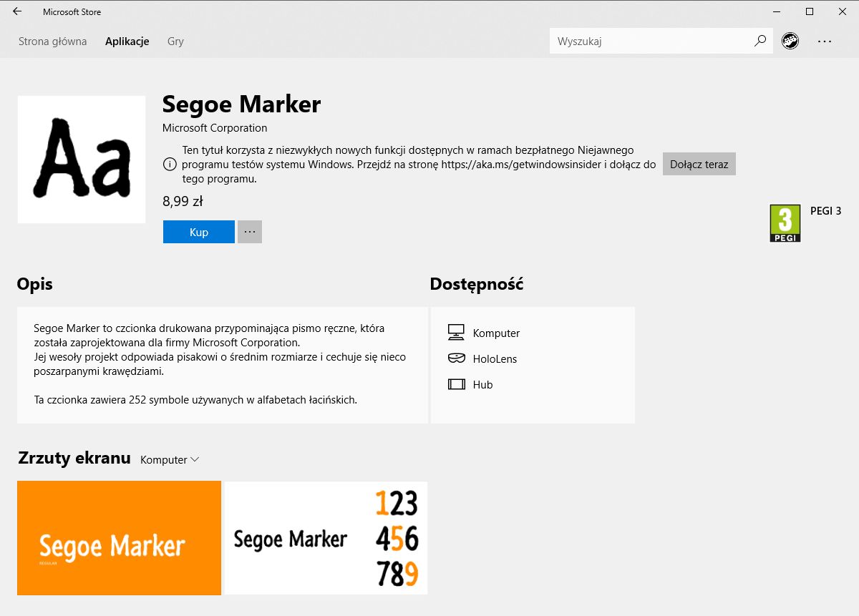Screen dimensions: 859x616
Task: Open the three-dot menu in the top bar
Action: tap(825, 41)
